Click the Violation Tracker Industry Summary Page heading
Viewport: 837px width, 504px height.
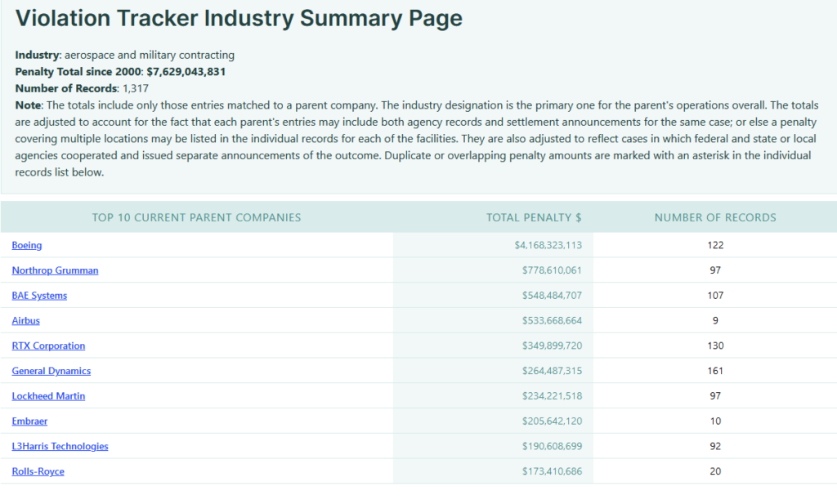239,18
